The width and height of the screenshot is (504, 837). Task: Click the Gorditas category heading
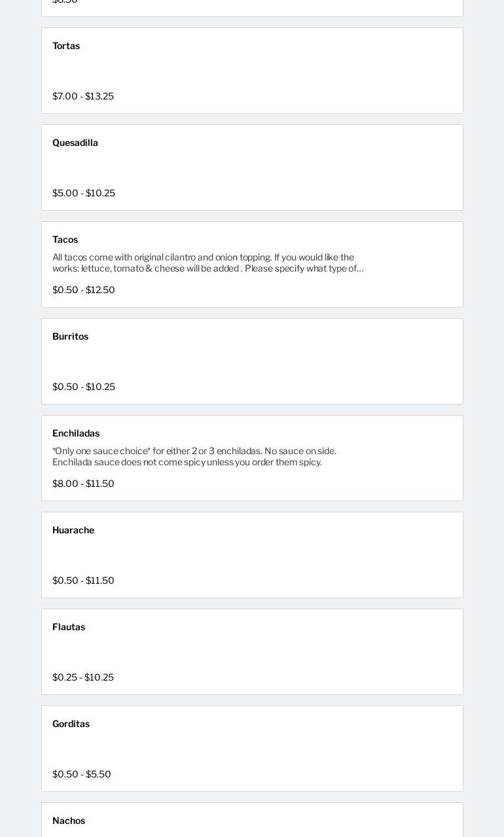pyautogui.click(x=71, y=724)
